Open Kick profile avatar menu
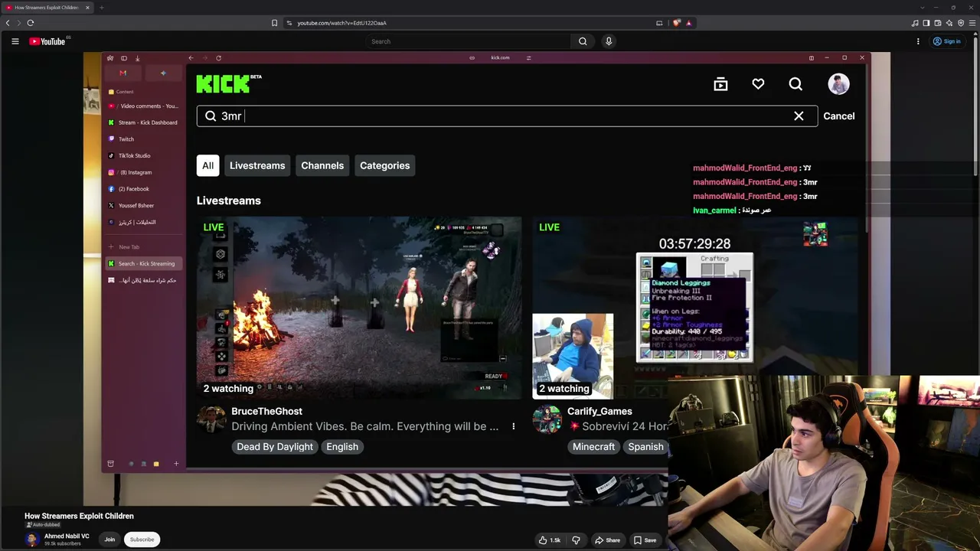The image size is (980, 551). pyautogui.click(x=838, y=84)
